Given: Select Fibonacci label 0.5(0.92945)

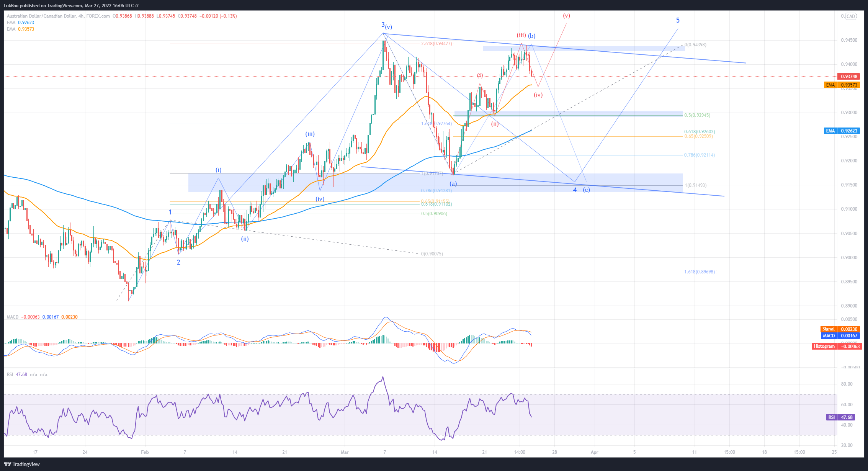Looking at the screenshot, I should (697, 115).
